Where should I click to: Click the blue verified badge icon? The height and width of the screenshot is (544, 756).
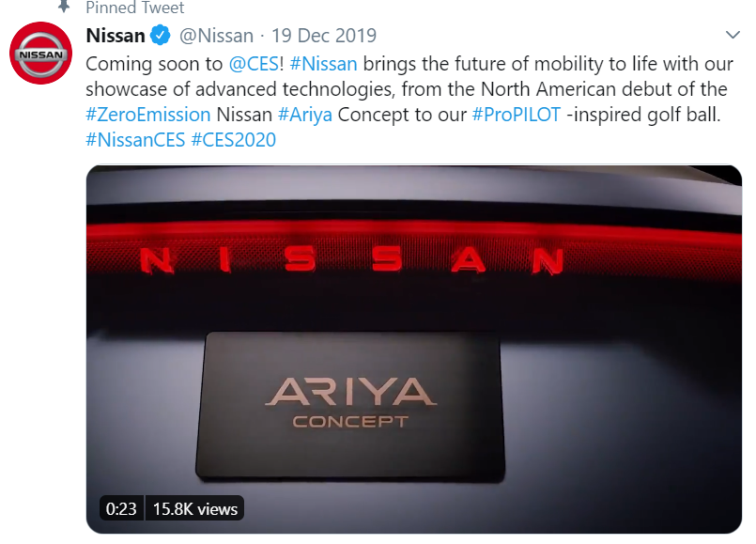click(160, 35)
